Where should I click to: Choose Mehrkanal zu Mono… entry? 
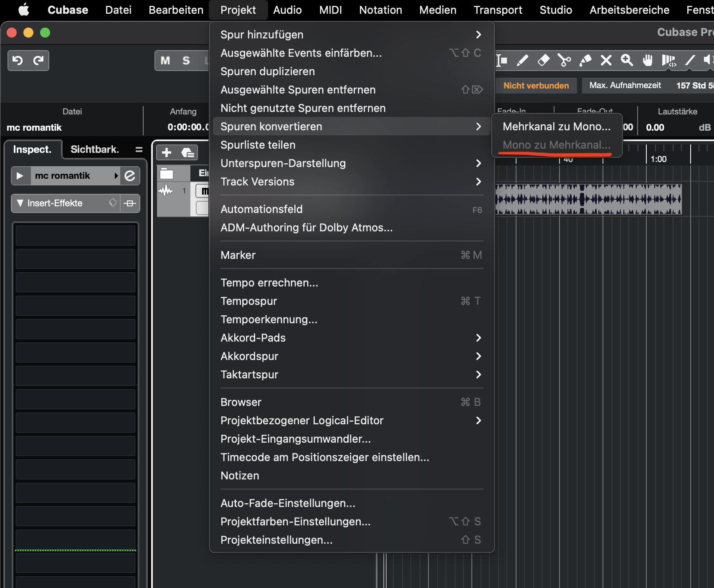pyautogui.click(x=556, y=127)
